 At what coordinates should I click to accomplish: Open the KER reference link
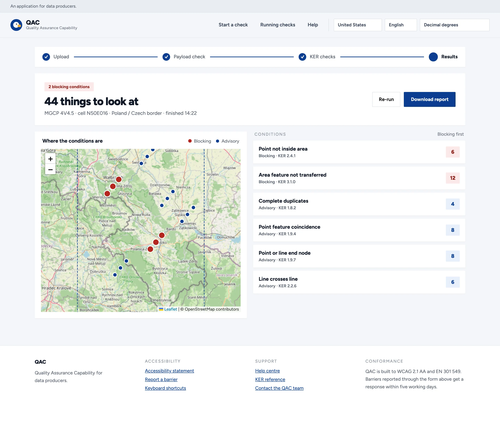[270, 379]
